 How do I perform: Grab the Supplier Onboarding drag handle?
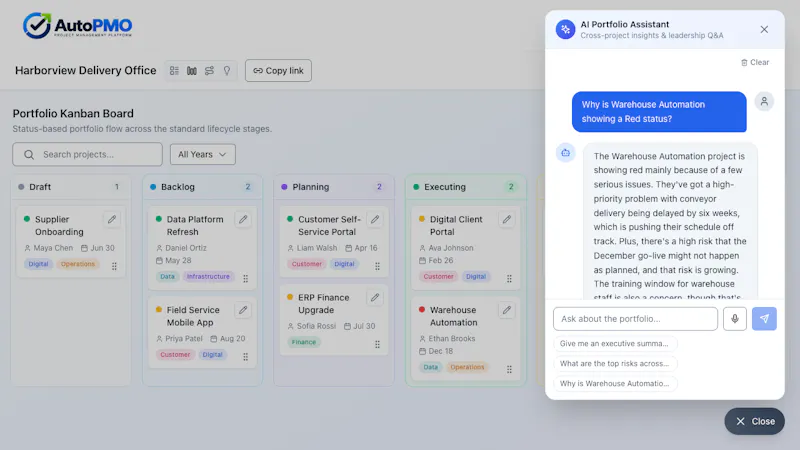click(x=114, y=266)
